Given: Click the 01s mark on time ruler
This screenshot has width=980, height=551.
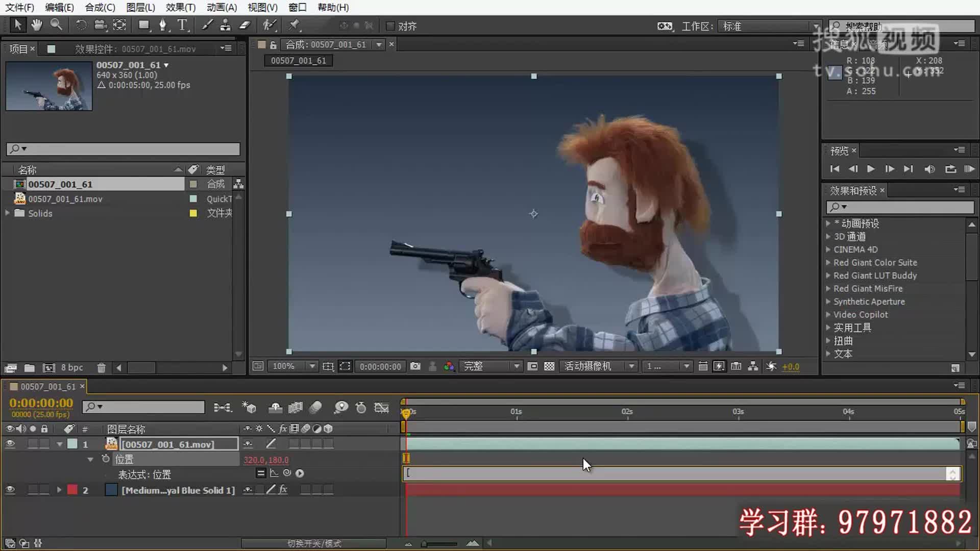Looking at the screenshot, I should (516, 411).
